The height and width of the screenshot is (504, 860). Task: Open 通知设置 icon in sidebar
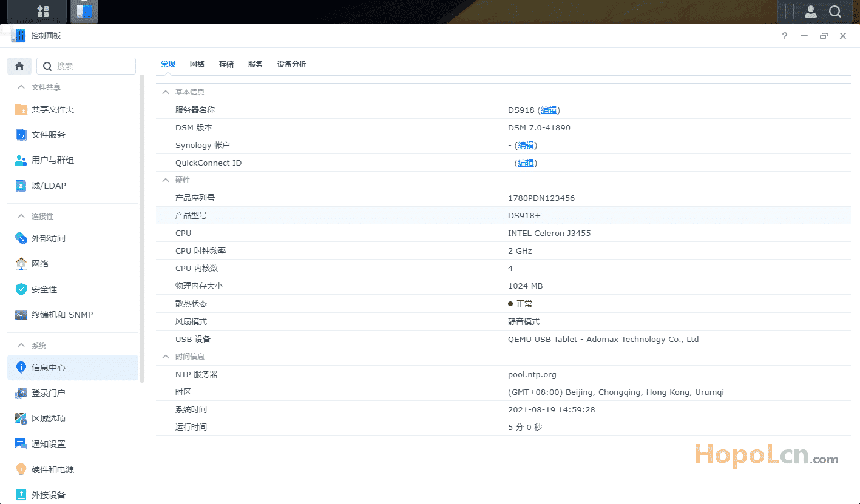pos(21,444)
